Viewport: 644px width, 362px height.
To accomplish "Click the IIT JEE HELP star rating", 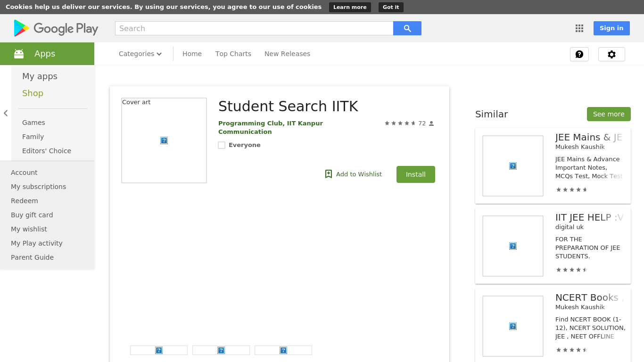I will tap(571, 270).
